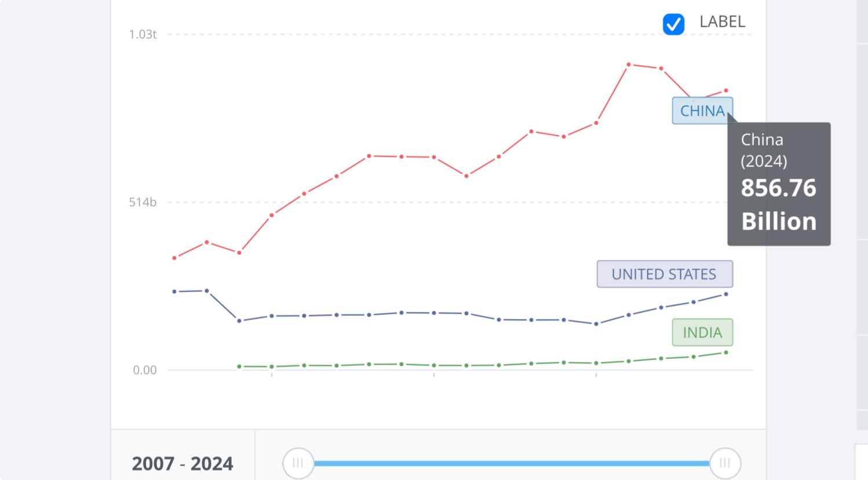The height and width of the screenshot is (480, 868).
Task: Click the first blue United States data point
Action: (174, 292)
